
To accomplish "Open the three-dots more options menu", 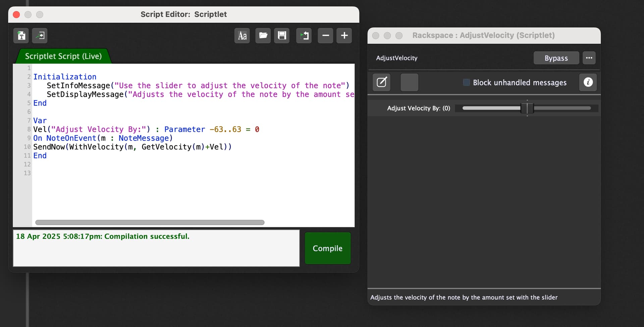I will pyautogui.click(x=589, y=58).
